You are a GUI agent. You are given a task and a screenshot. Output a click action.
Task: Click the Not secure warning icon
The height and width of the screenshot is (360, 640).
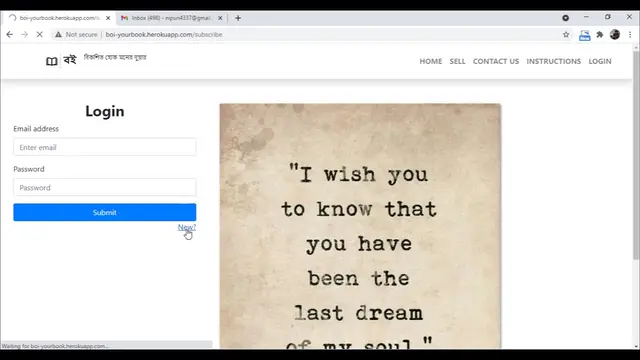coord(58,35)
